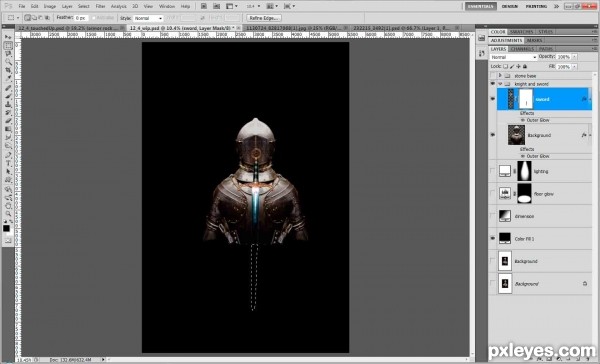Open the Analysis menu
Viewport: 600px width, 364px height.
[x=118, y=6]
